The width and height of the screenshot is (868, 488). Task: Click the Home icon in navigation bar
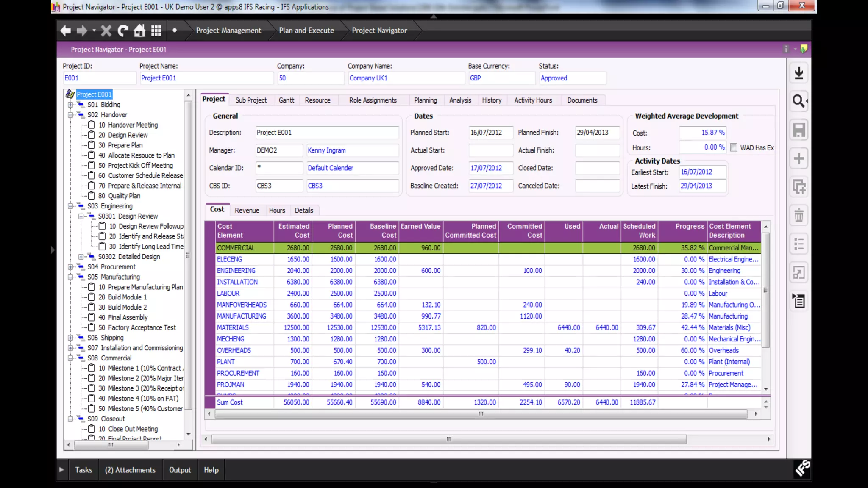point(139,30)
